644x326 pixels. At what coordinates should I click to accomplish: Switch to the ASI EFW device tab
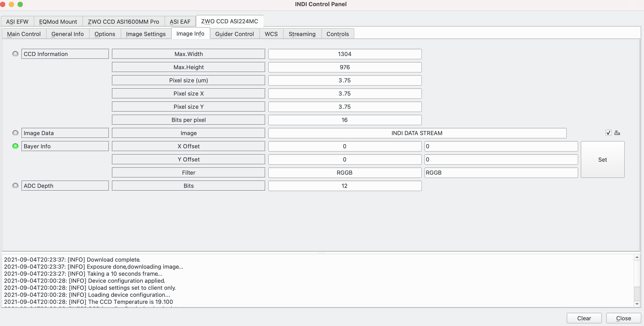click(x=17, y=22)
